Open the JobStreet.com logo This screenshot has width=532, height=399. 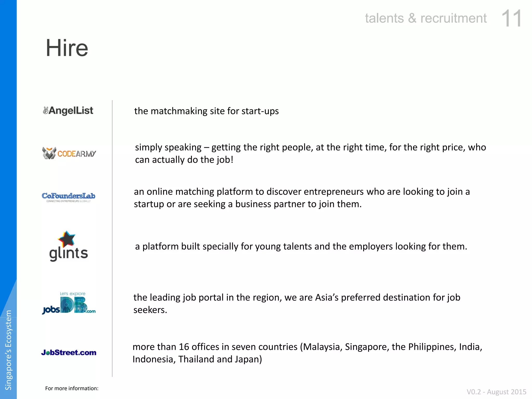pyautogui.click(x=69, y=353)
